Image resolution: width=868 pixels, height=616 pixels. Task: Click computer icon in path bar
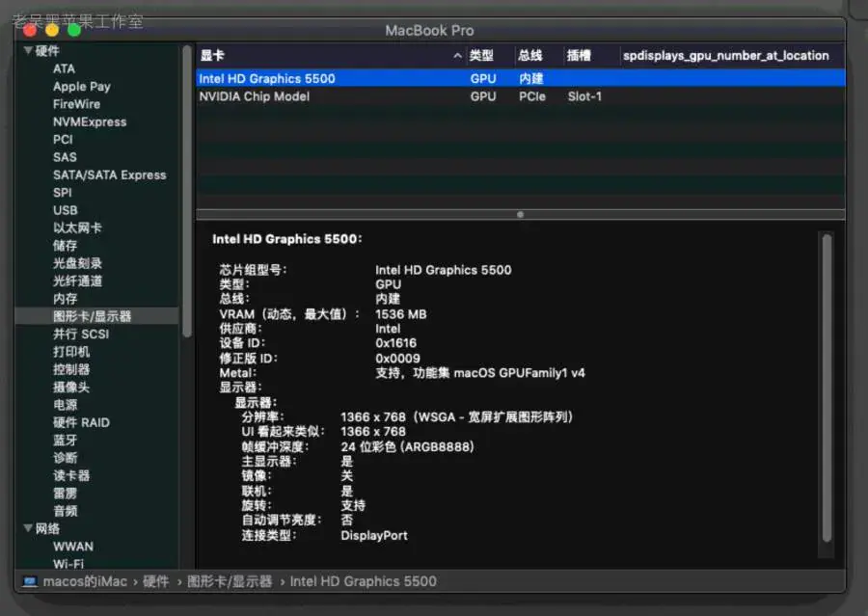[x=30, y=581]
